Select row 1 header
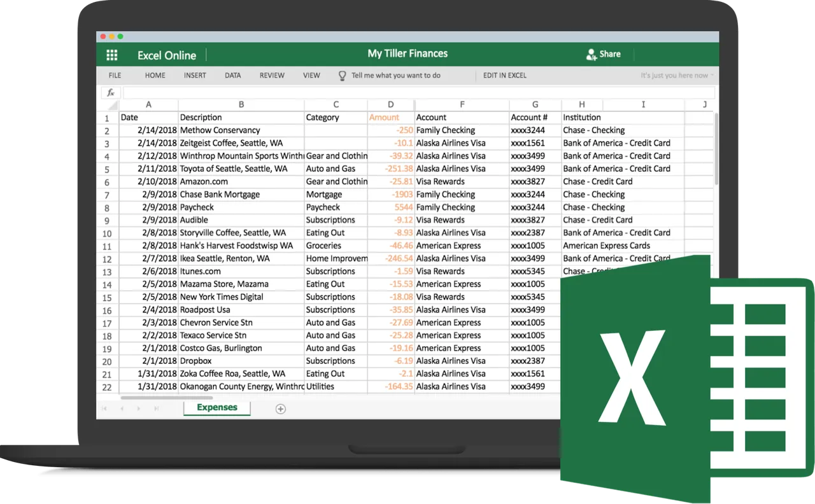The height and width of the screenshot is (504, 815). (107, 118)
